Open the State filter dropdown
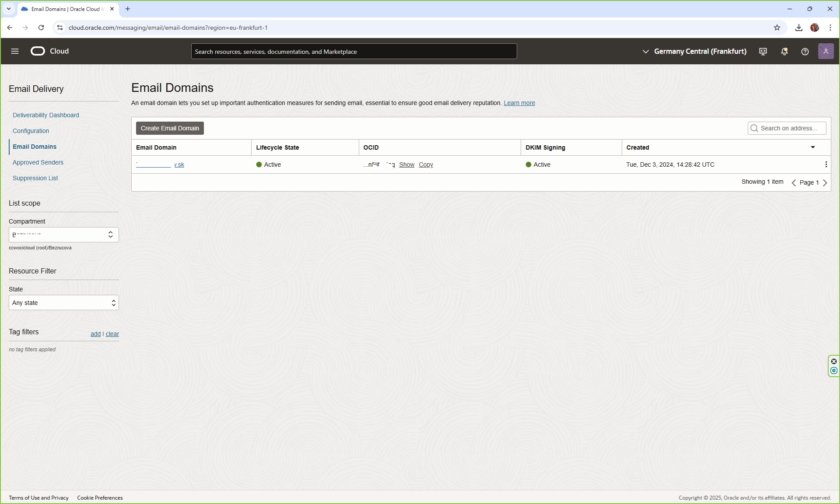This screenshot has width=840, height=504. [64, 303]
